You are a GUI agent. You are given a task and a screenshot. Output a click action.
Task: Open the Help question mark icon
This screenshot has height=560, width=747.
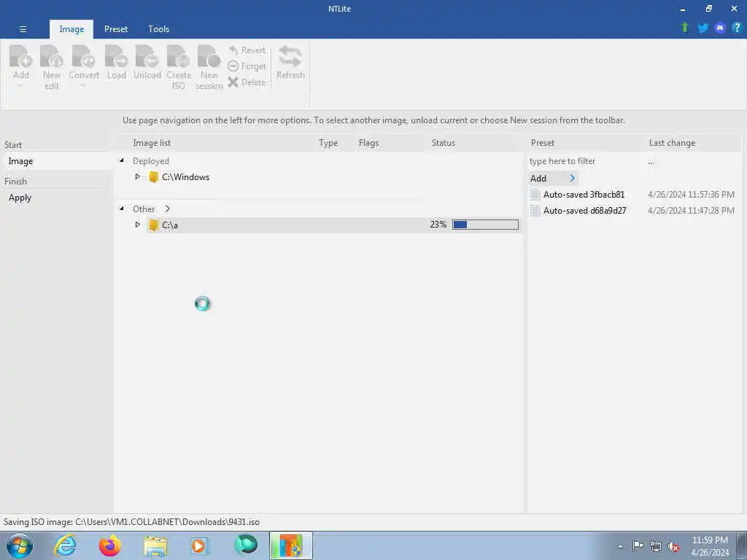737,28
